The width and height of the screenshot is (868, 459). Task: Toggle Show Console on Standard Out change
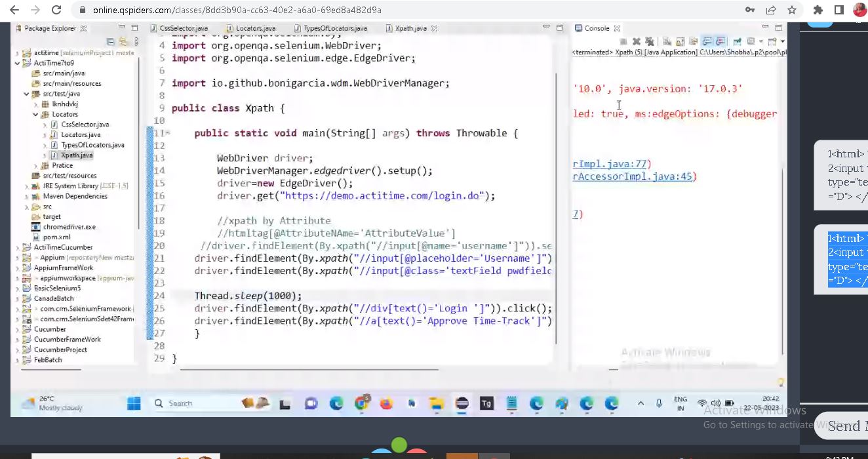(x=707, y=41)
